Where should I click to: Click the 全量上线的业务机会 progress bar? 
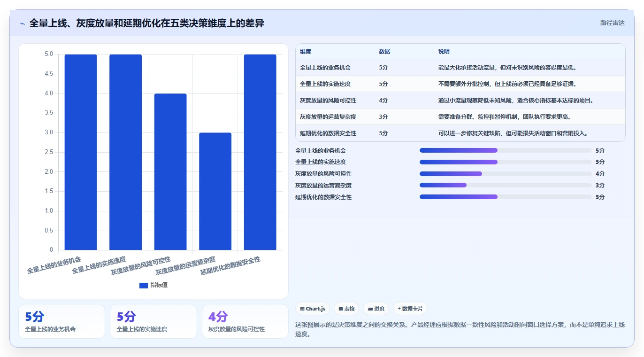[x=506, y=150]
